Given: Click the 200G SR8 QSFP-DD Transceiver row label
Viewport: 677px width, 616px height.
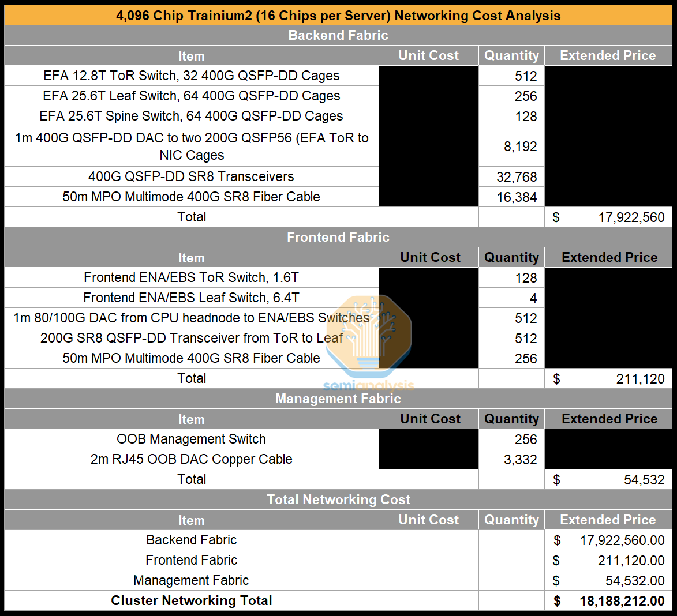Looking at the screenshot, I should coord(191,339).
